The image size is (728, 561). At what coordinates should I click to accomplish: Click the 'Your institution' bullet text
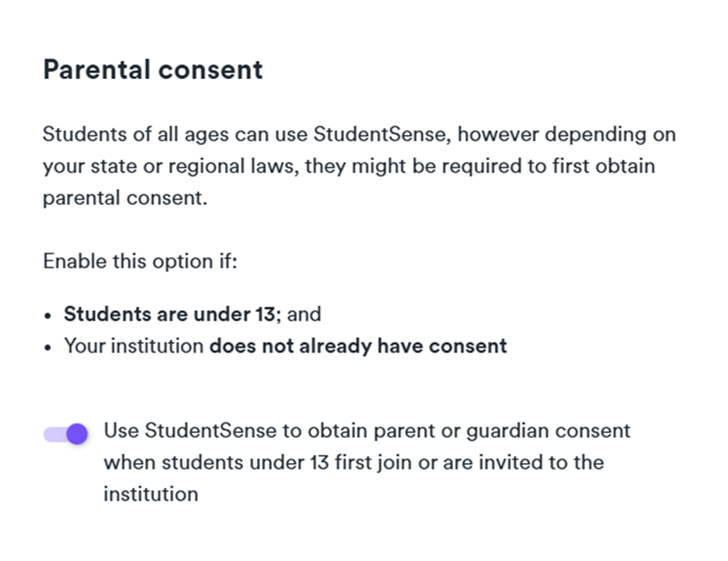pyautogui.click(x=134, y=346)
